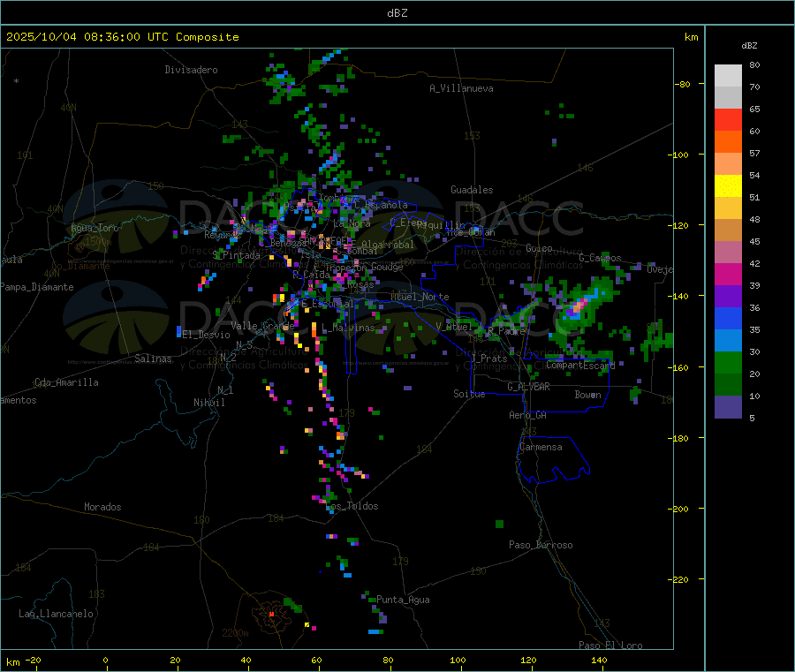
Task: Click the Atuel_Norte label
Action: coord(420,297)
